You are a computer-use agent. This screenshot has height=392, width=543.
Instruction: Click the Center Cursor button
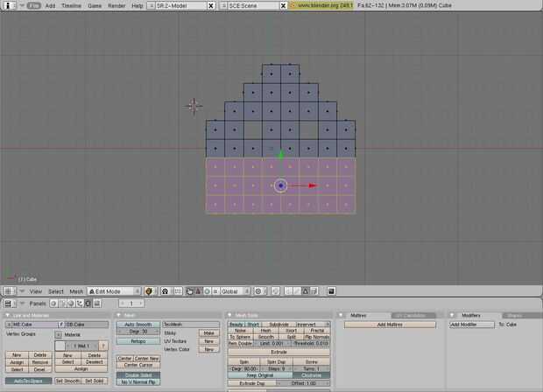click(138, 365)
